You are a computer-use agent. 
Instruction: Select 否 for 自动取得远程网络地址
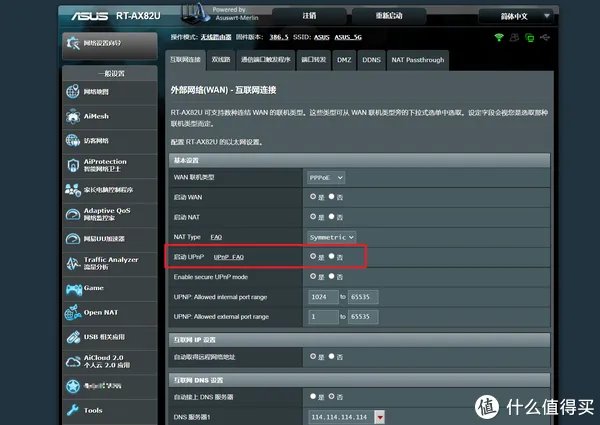click(331, 356)
